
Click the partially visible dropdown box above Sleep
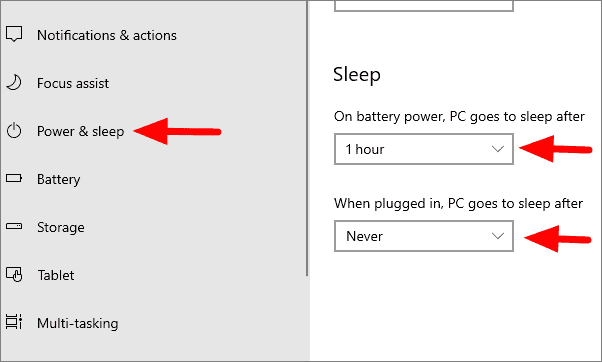coord(424,6)
